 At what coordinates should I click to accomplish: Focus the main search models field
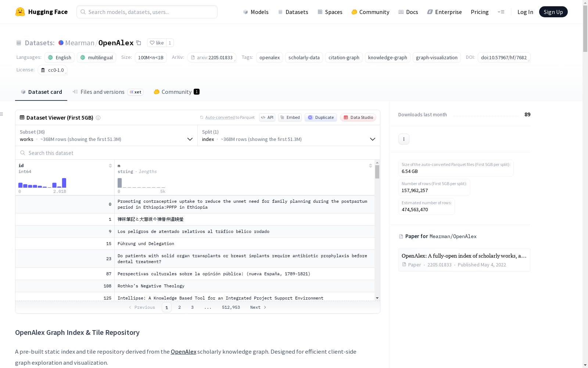[x=147, y=12]
